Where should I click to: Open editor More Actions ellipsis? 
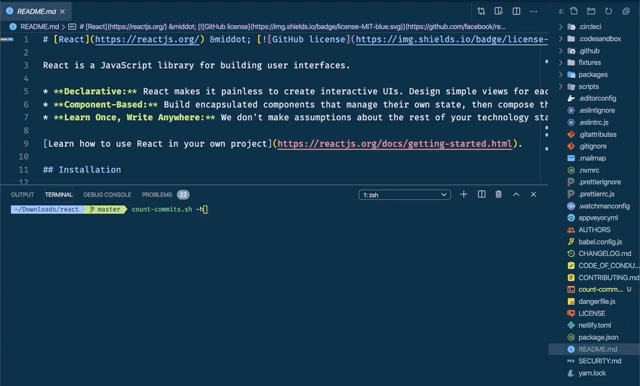533,11
